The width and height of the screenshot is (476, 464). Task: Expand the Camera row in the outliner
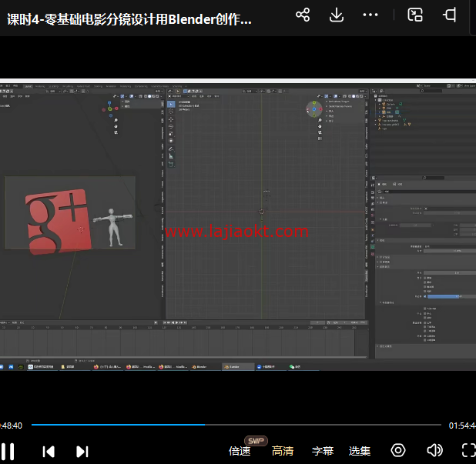[x=380, y=105]
